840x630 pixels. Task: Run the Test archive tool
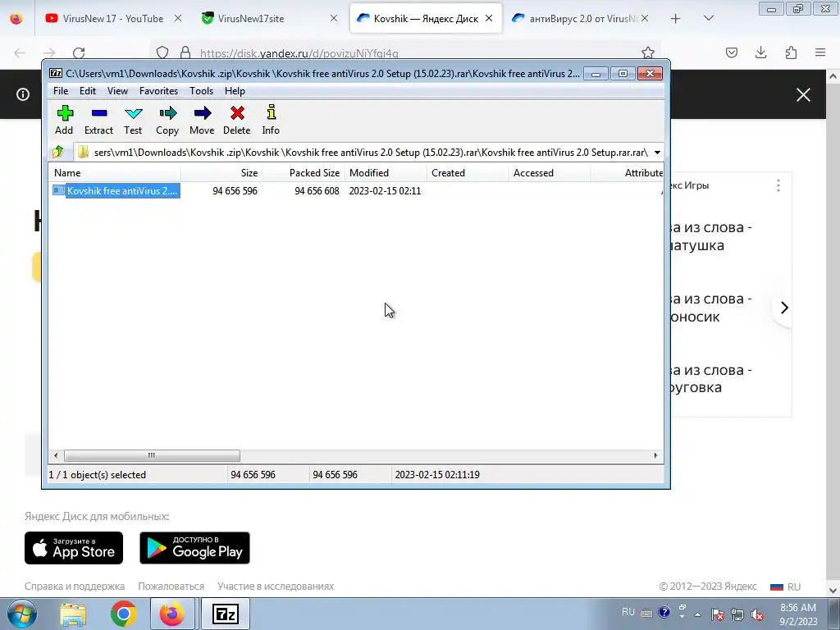tap(133, 121)
